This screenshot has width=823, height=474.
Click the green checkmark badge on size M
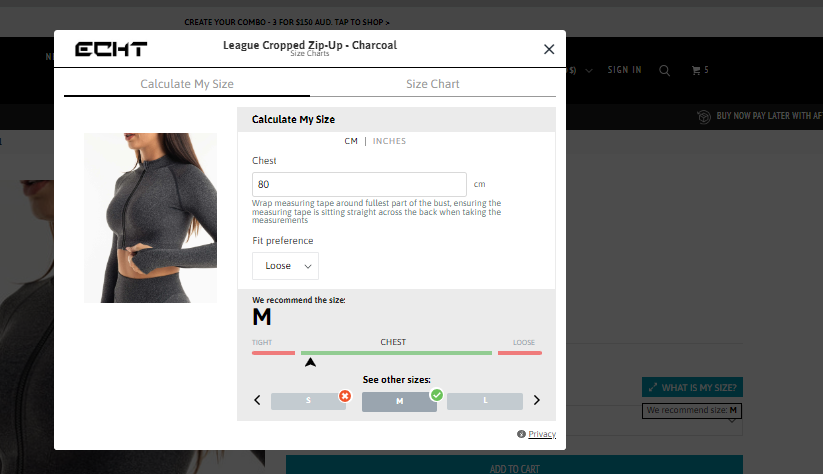click(436, 395)
